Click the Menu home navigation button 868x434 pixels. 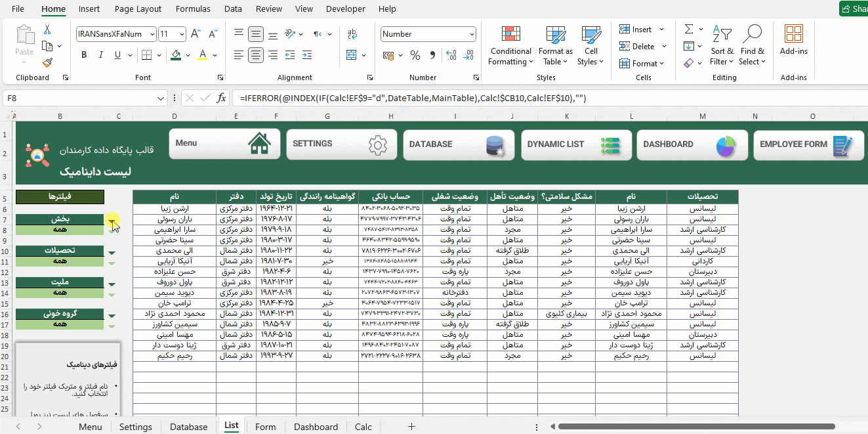[x=224, y=144]
